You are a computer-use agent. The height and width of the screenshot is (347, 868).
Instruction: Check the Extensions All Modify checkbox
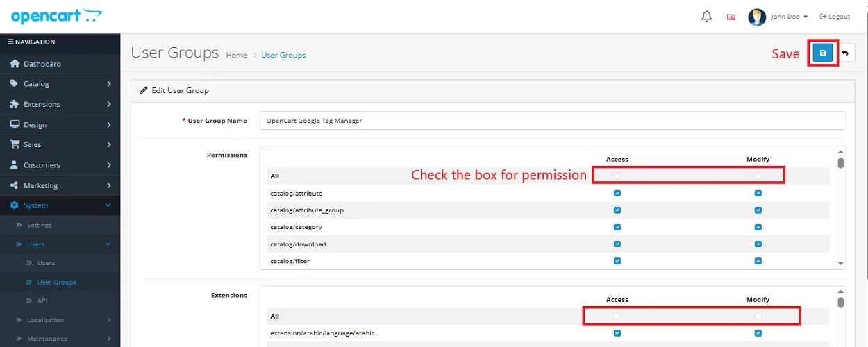(x=758, y=316)
